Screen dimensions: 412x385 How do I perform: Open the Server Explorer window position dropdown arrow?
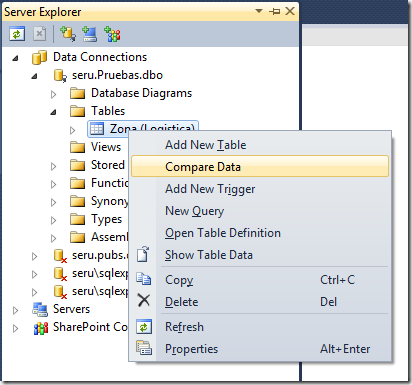pyautogui.click(x=259, y=11)
